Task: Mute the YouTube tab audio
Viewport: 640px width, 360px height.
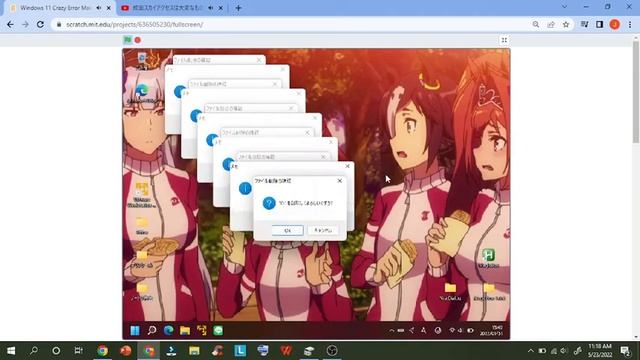Action: [211, 8]
